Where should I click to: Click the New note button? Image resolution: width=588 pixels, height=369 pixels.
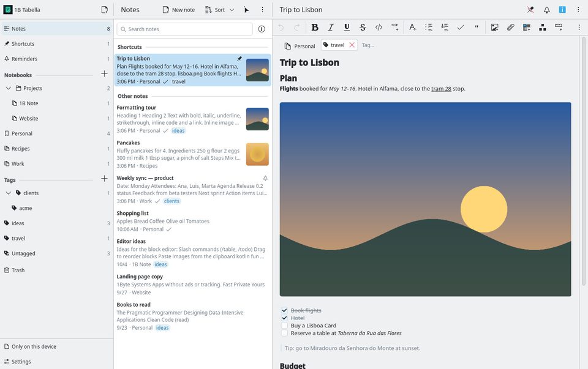pos(178,10)
